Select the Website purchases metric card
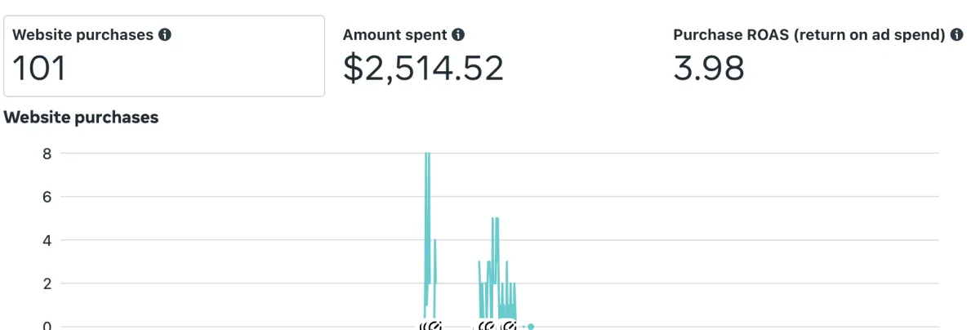This screenshot has width=980, height=330. (x=164, y=56)
